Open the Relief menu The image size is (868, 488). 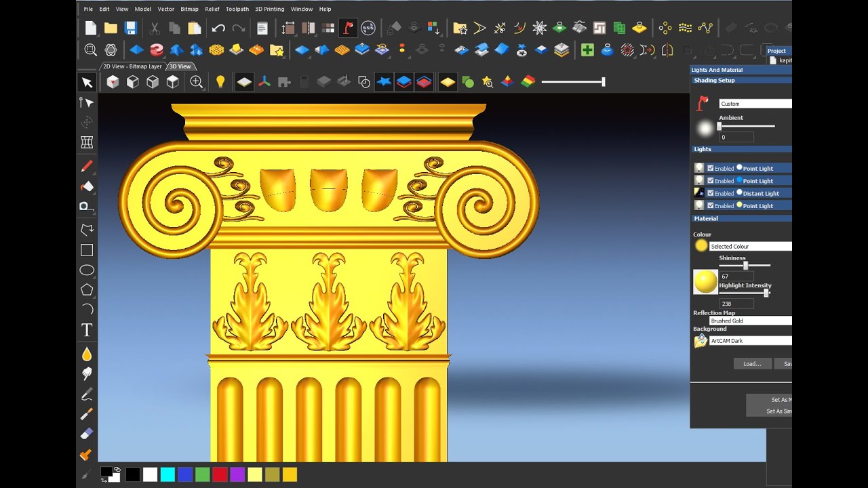tap(212, 9)
